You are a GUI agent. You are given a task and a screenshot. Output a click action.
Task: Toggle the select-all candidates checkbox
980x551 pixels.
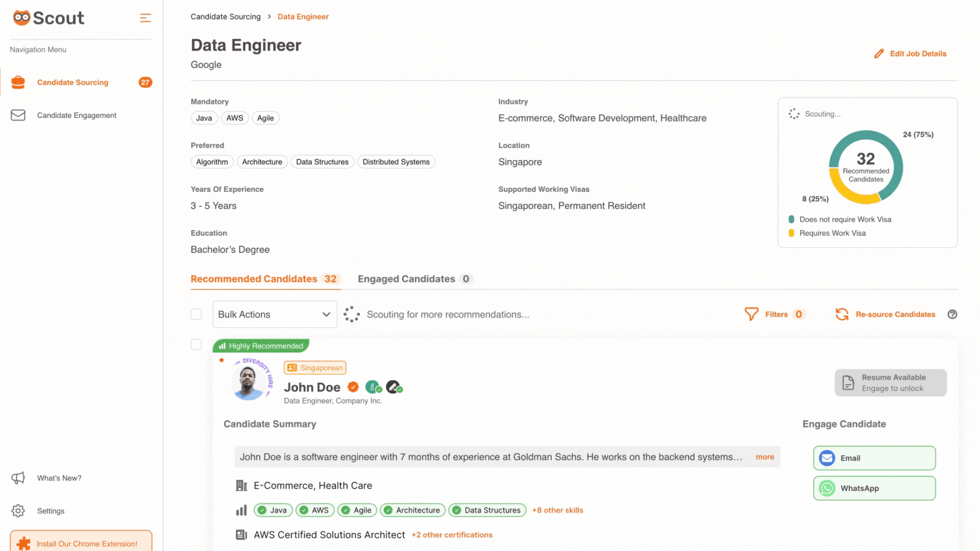196,314
